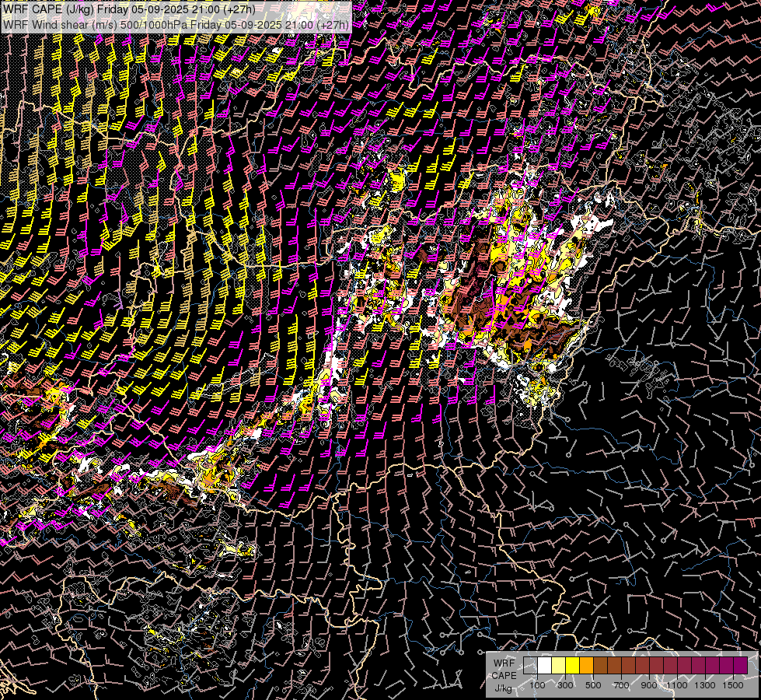
Task: Click the 1300 legend label
Action: point(705,685)
